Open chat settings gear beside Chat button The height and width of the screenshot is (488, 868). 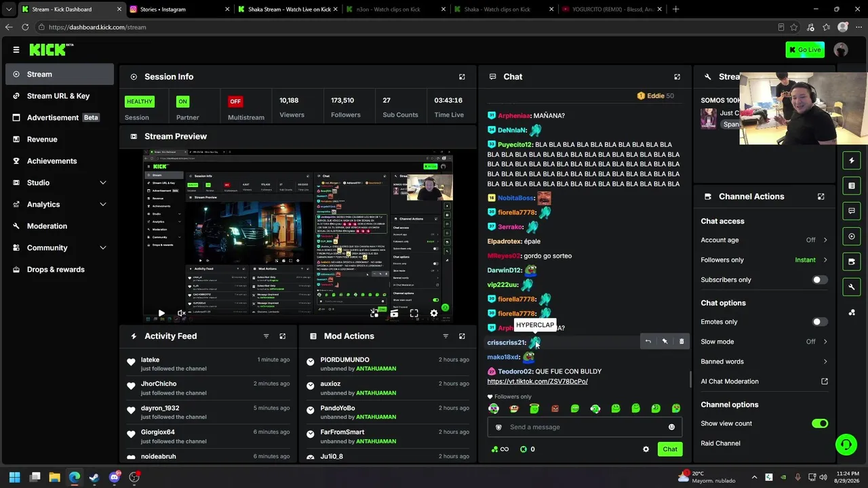[646, 449]
